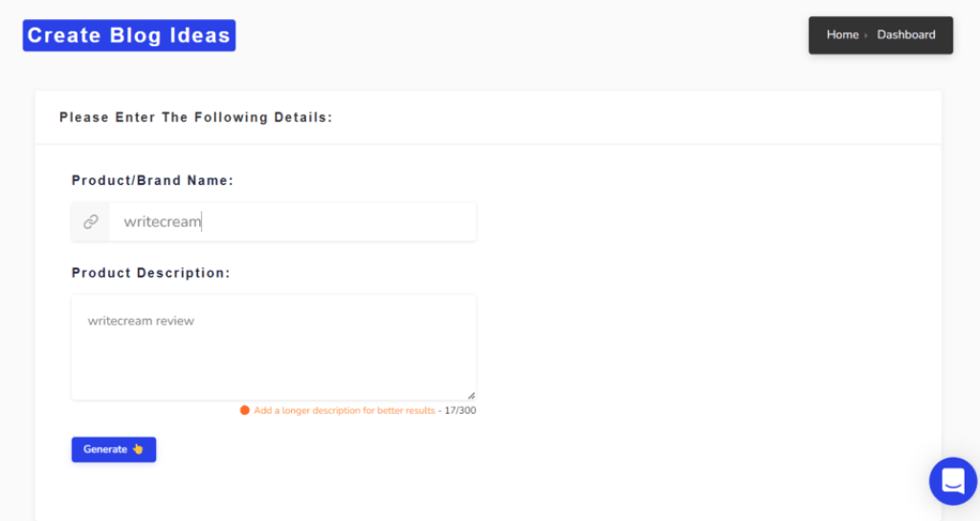
Task: Click the "Product/Brand Name:" label
Action: tap(152, 180)
